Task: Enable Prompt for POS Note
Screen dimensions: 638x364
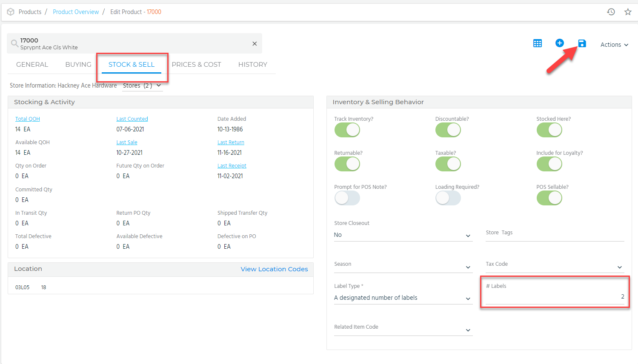Action: pos(347,198)
